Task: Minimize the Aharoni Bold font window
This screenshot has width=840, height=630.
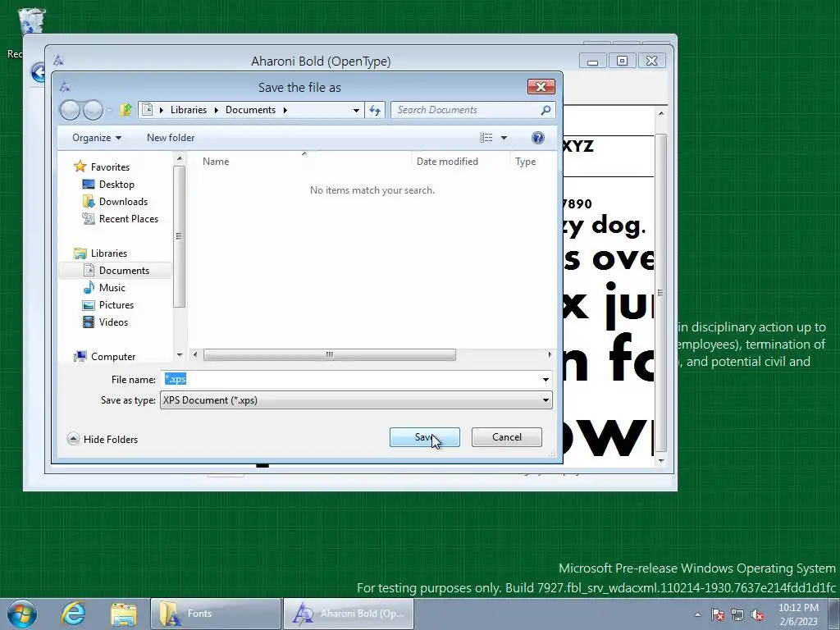Action: [x=592, y=61]
